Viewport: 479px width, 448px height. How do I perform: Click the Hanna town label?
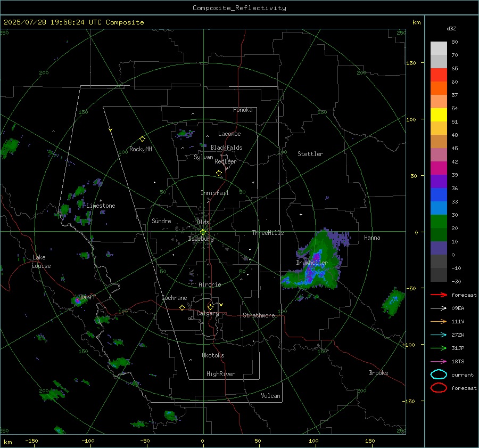372,238
